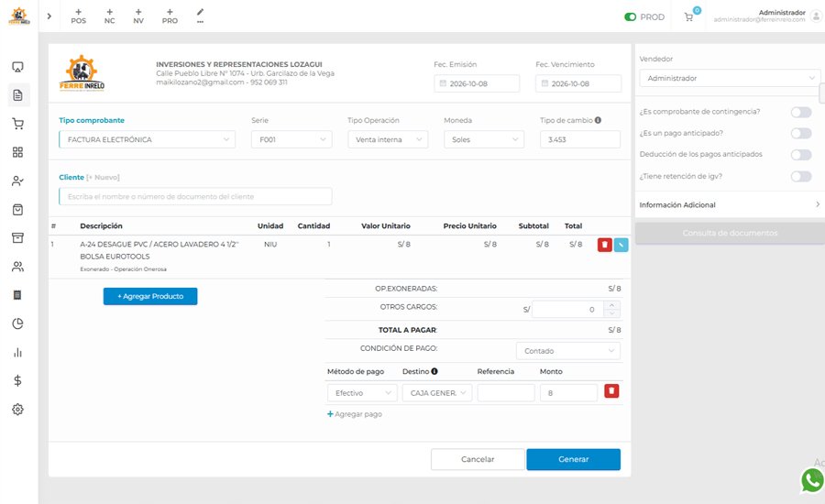Increase Otros Cargos with up arrow

point(612,305)
